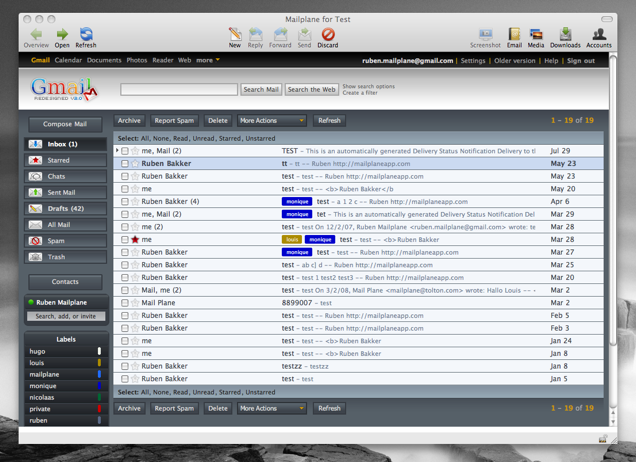This screenshot has height=462, width=636.
Task: Check the testzz message checkbox
Action: click(x=125, y=366)
